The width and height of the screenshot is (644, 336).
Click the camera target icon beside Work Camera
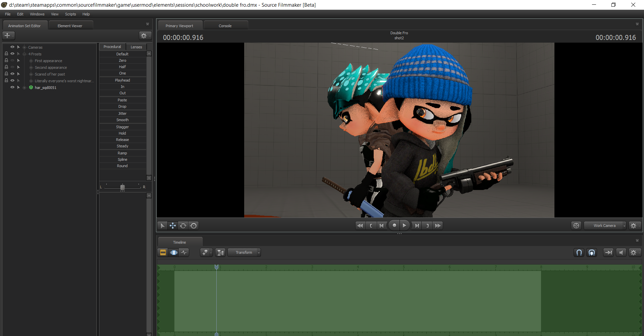tap(576, 226)
